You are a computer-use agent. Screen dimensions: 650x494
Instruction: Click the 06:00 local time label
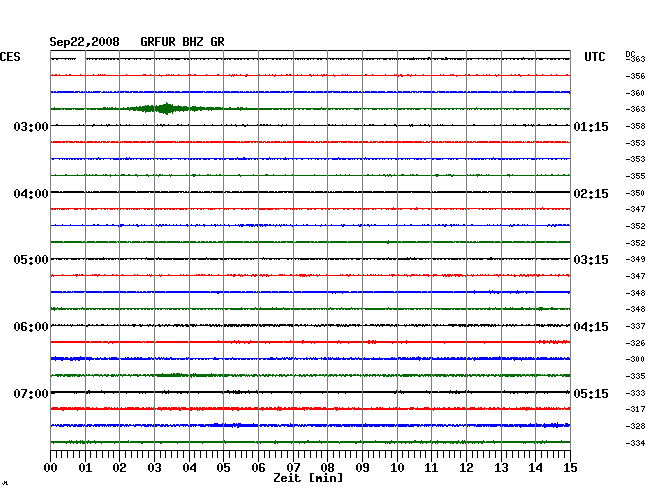pyautogui.click(x=31, y=327)
